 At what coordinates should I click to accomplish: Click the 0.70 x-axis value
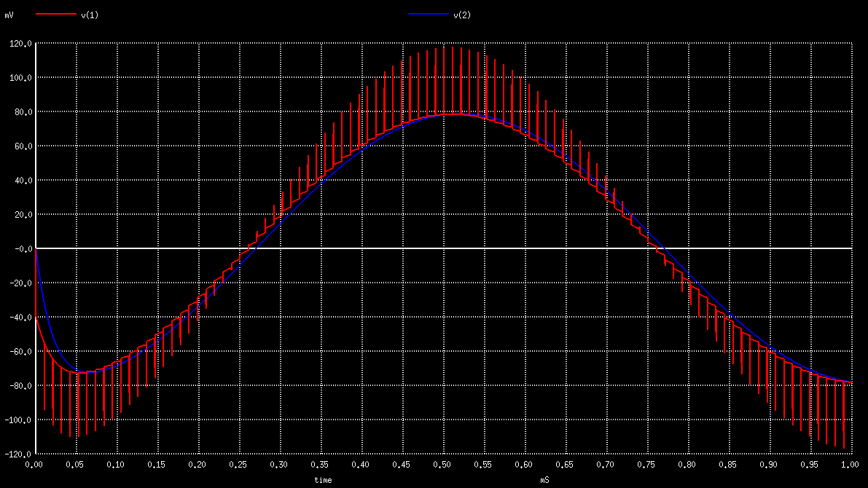pos(606,465)
